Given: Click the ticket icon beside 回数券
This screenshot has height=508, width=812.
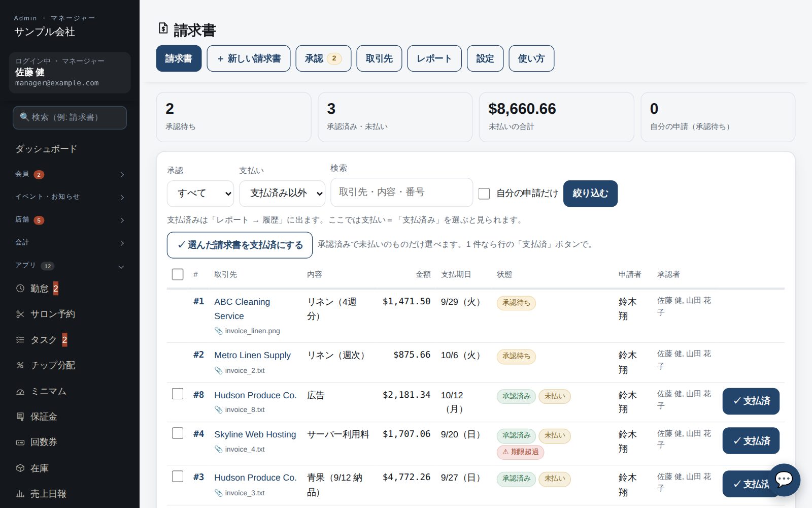Looking at the screenshot, I should tap(20, 442).
